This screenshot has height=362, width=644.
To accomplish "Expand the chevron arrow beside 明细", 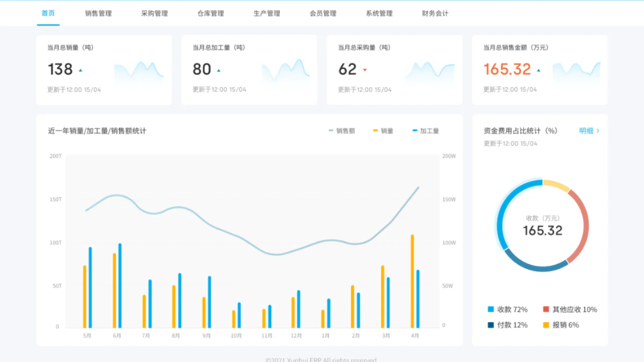I will [598, 131].
